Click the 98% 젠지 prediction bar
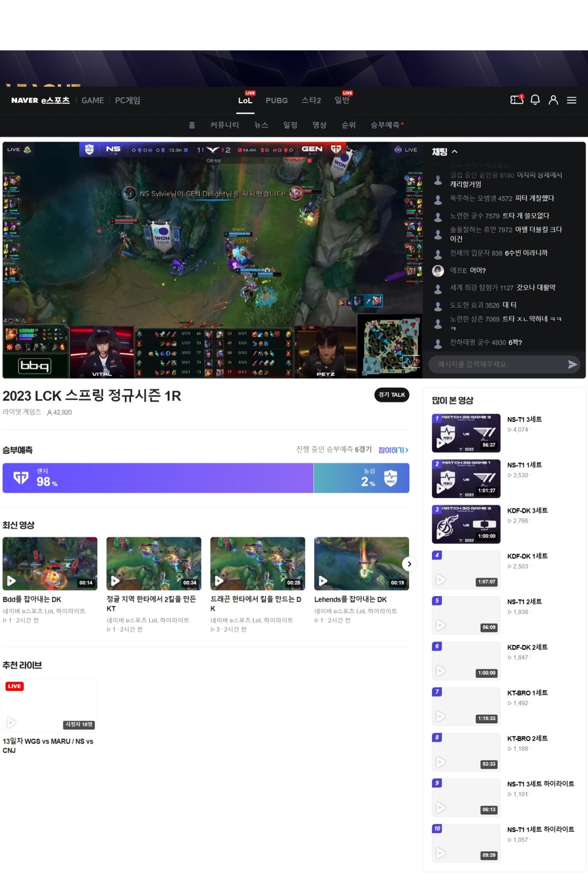588x894 pixels. [158, 478]
